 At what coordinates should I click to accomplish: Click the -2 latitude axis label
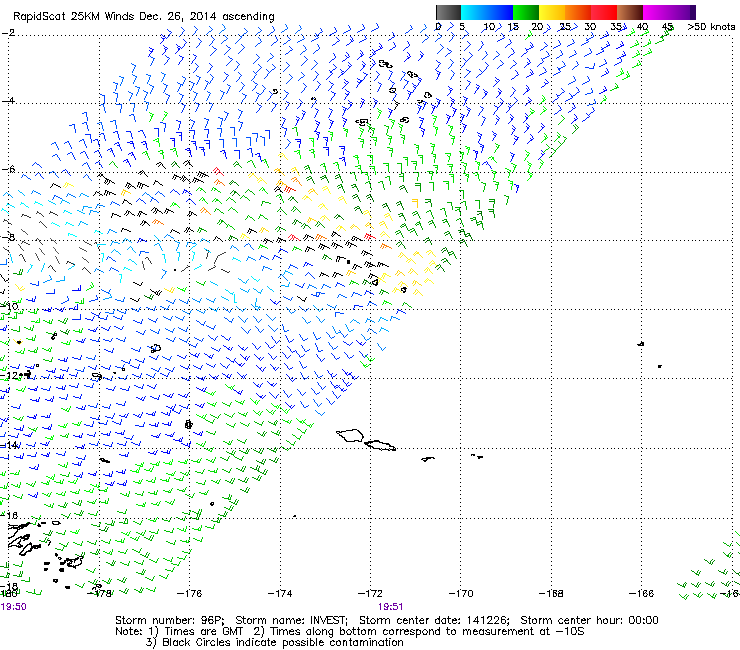[8, 33]
